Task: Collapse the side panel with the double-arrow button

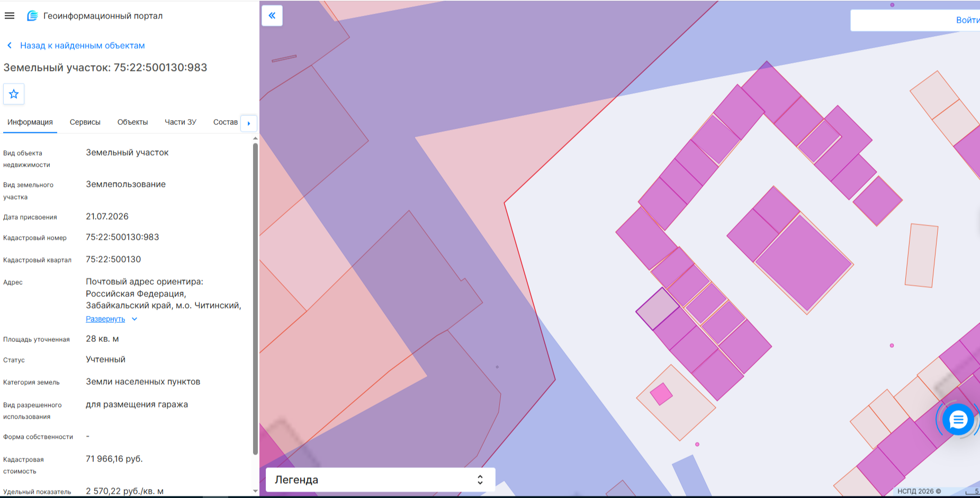Action: 272,15
